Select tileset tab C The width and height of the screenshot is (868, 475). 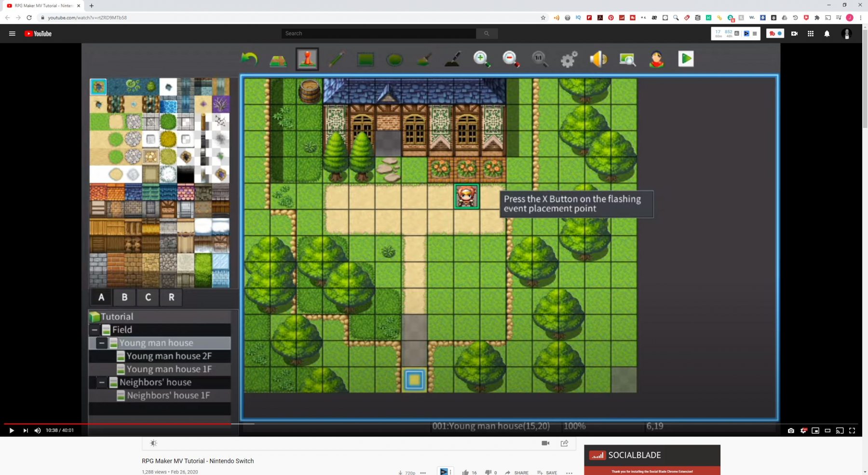(x=148, y=297)
